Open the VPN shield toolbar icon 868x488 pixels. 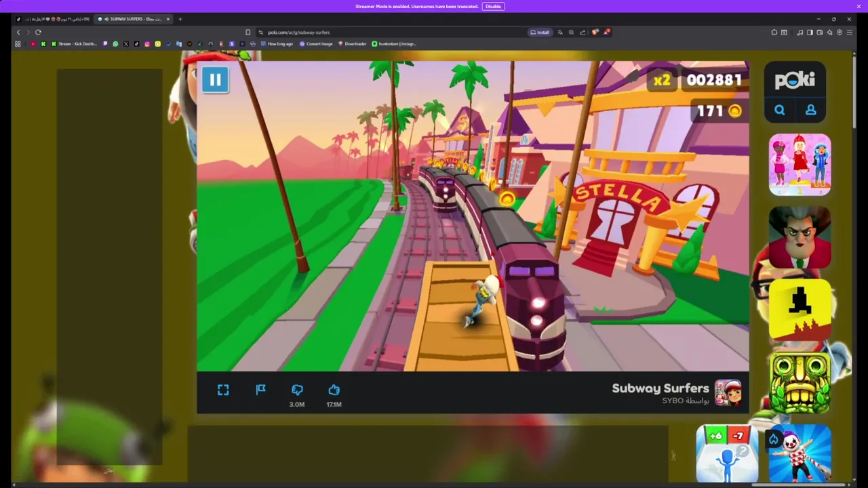840,32
